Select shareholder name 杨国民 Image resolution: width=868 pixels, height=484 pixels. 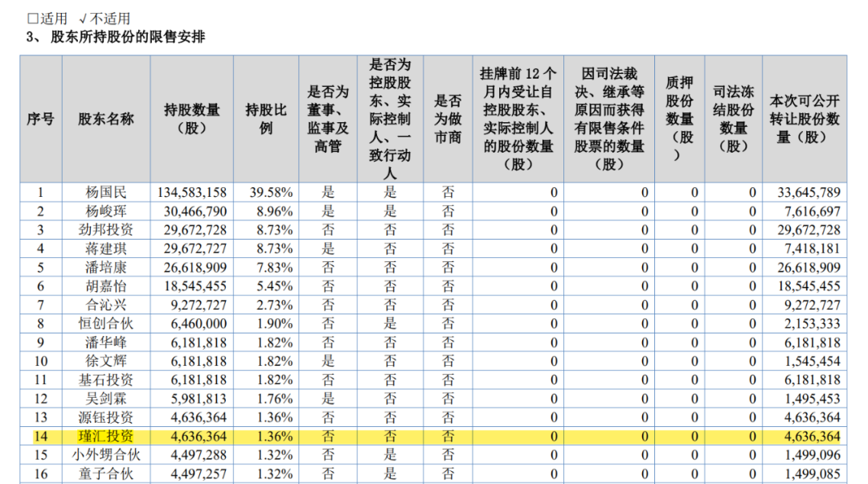click(106, 193)
